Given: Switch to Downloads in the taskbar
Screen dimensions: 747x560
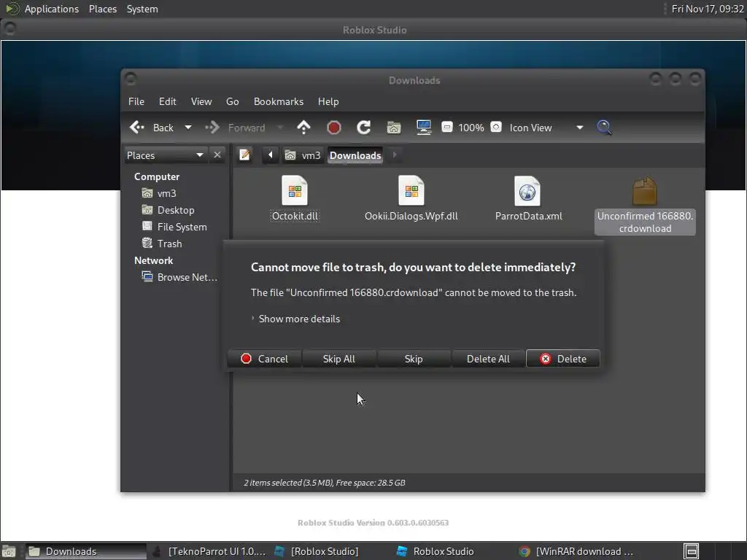Looking at the screenshot, I should pyautogui.click(x=86, y=551).
